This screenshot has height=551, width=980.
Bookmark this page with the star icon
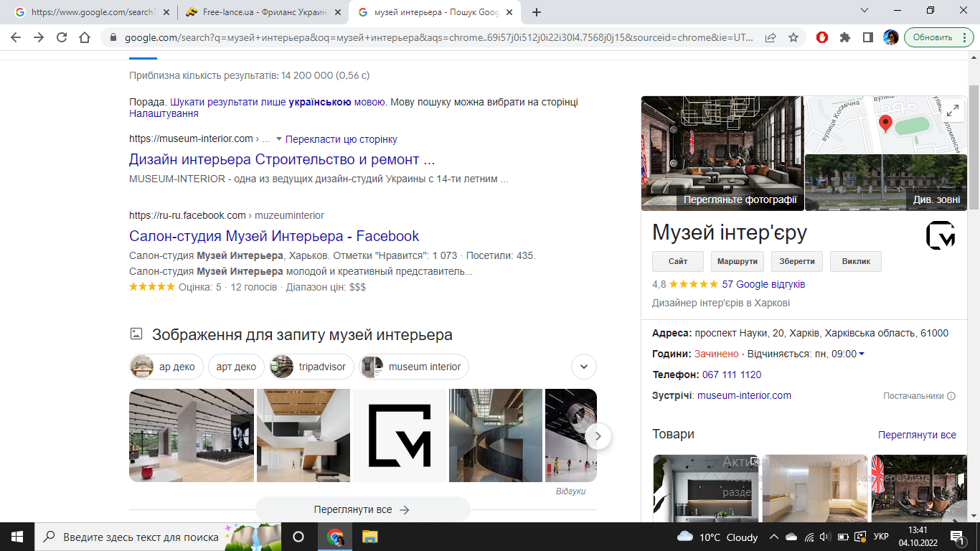793,37
